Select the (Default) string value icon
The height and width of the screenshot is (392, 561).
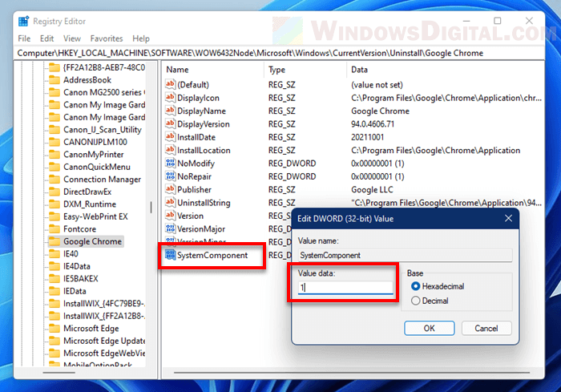point(170,84)
